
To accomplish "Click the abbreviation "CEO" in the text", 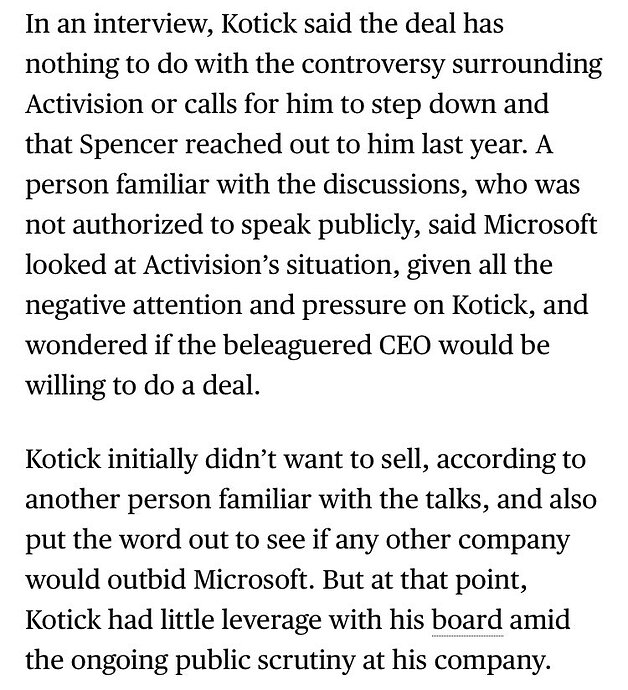I will tap(406, 345).
